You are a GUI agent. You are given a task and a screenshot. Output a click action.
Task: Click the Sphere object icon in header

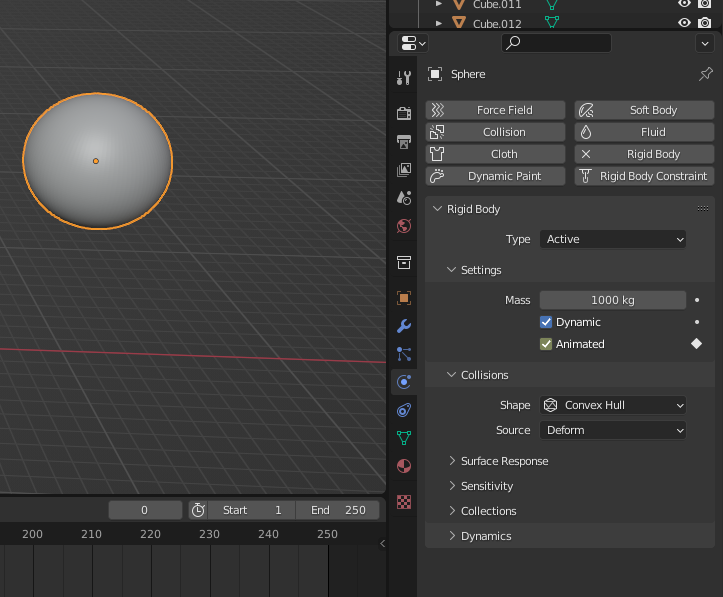[435, 74]
